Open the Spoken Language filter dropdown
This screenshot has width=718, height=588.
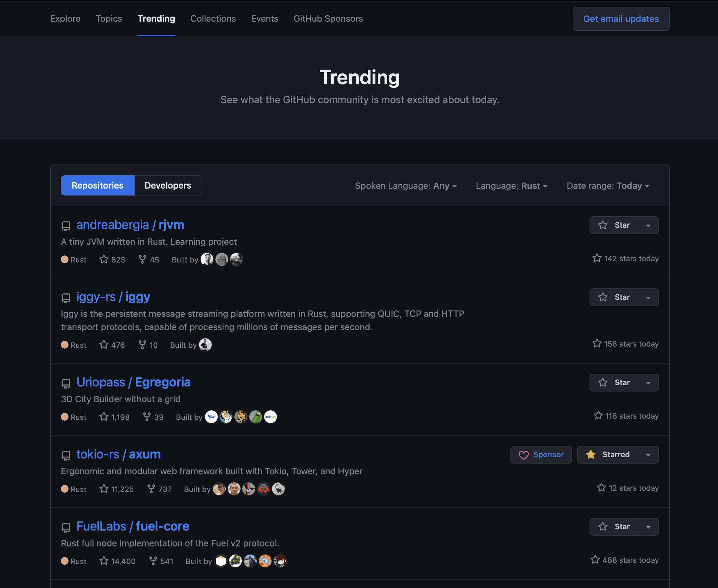click(406, 186)
